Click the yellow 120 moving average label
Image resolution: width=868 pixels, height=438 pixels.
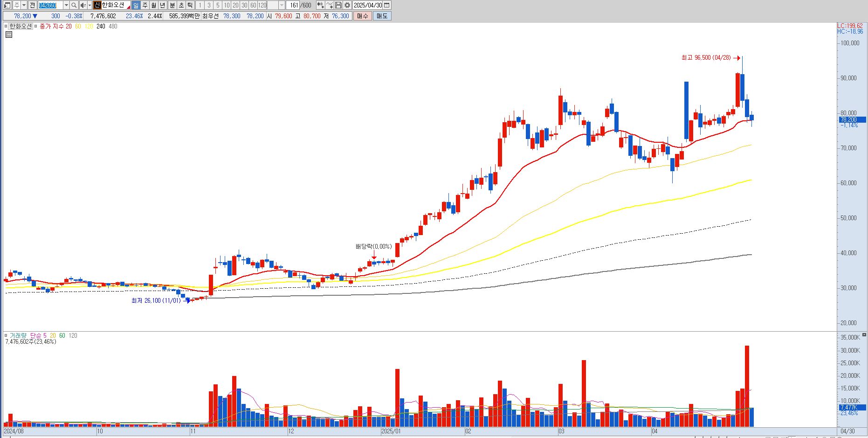coord(89,27)
